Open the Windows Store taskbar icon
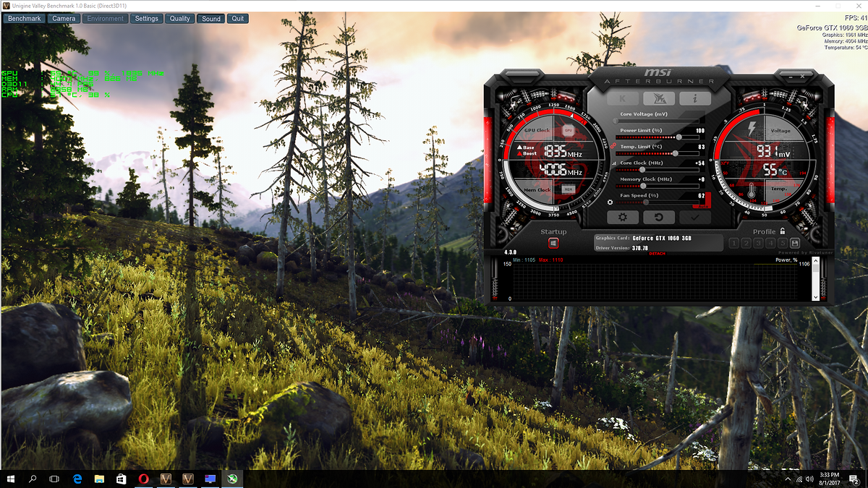 (122, 479)
